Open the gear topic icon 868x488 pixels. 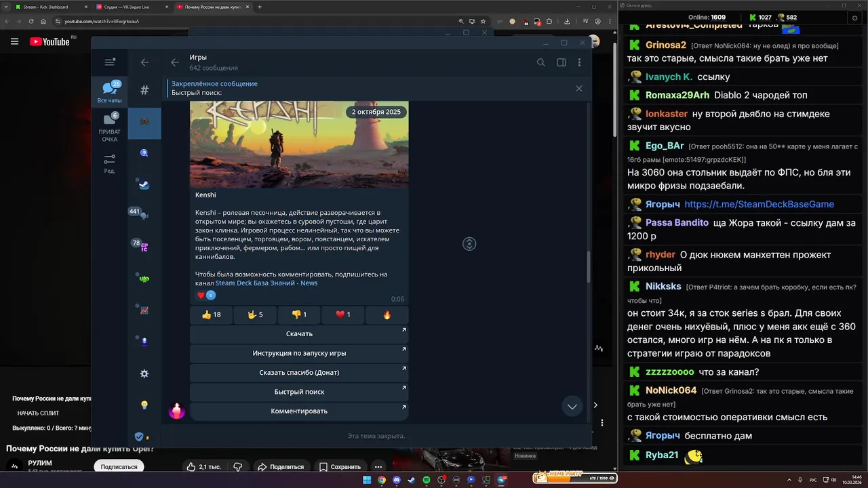tap(144, 373)
